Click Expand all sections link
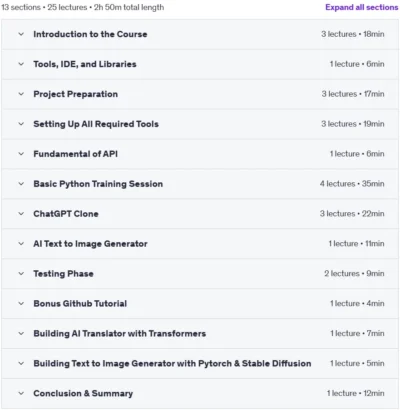400x410 pixels. pos(362,7)
